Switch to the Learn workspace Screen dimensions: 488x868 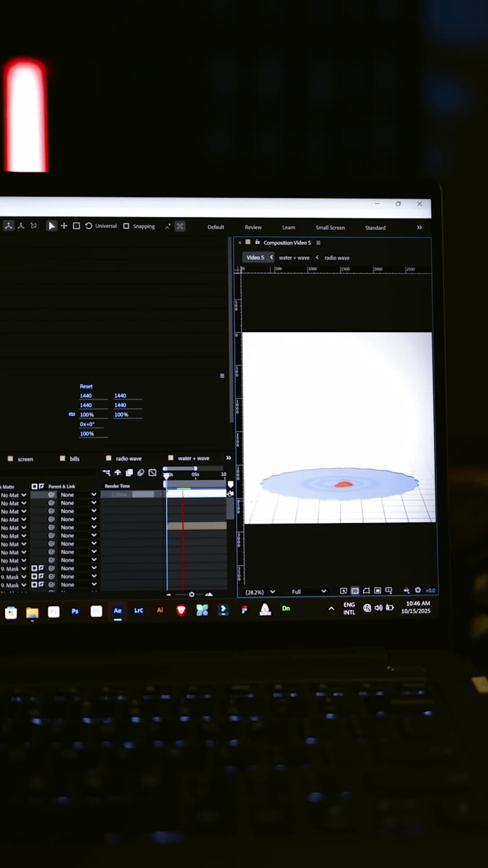(289, 228)
